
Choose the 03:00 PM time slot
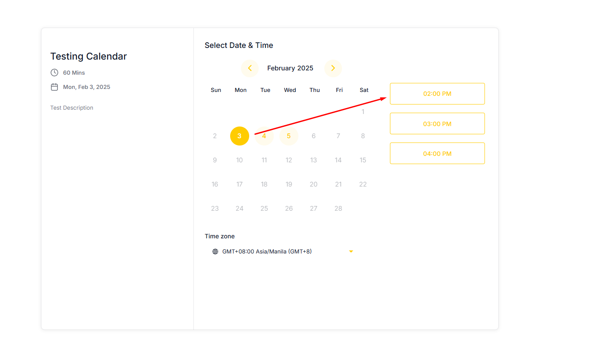437,124
